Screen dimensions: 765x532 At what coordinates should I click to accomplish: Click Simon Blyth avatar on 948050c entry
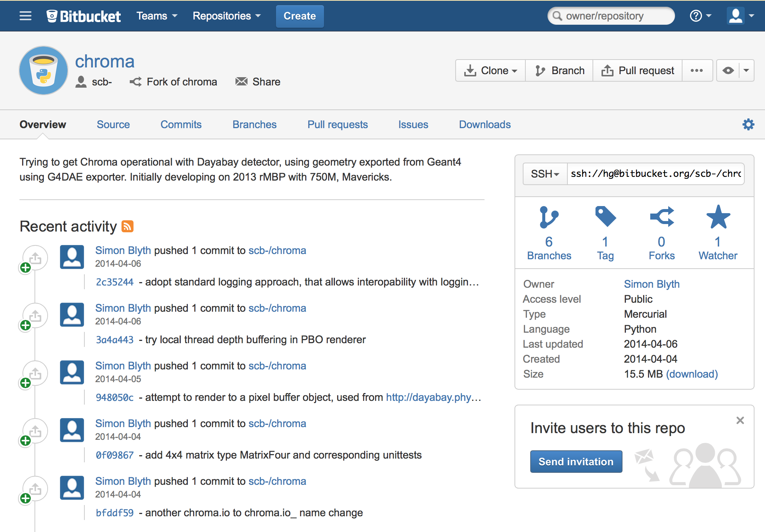[x=72, y=372]
